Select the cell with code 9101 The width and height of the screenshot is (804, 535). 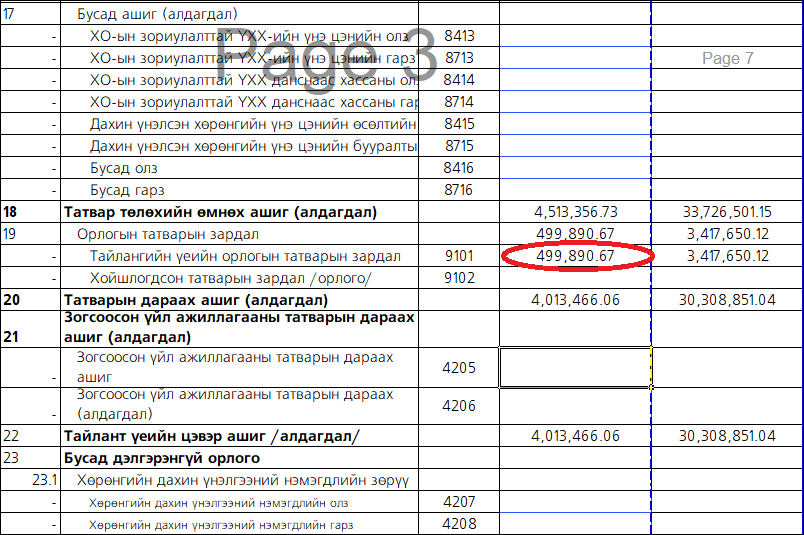[x=458, y=256]
